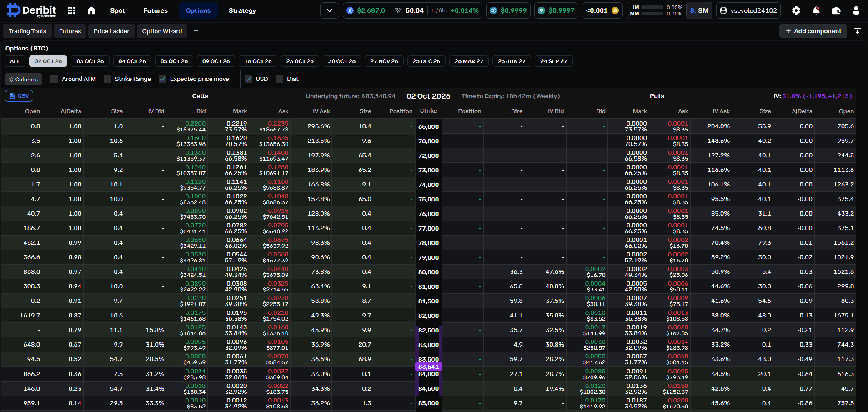Viewport: 868px width, 412px height.
Task: Click the Ethereum price ticker $2,687.0
Action: [366, 10]
